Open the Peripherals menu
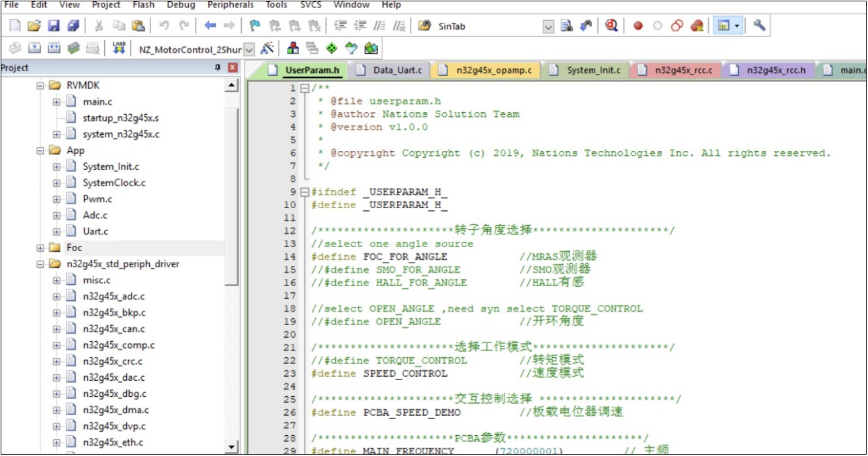The image size is (868, 456). pos(230,5)
